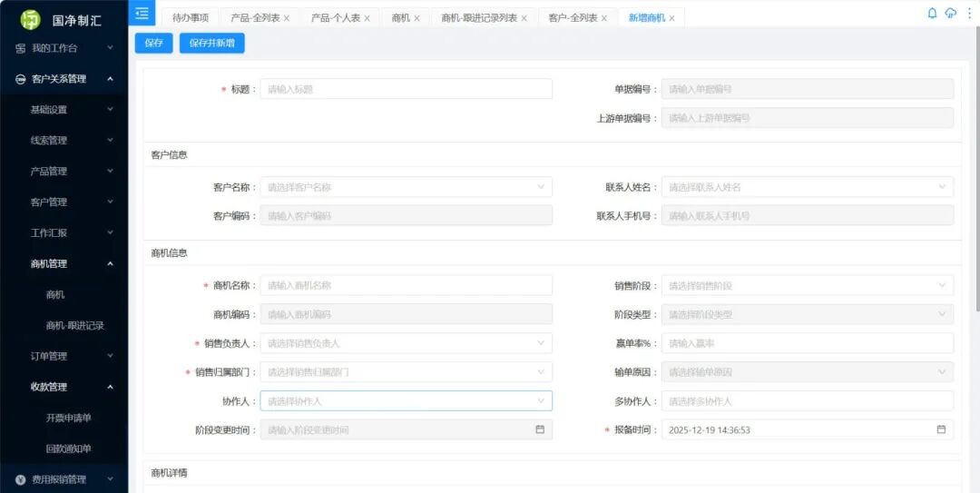This screenshot has width=980, height=493.
Task: Click the cloud download icon
Action: click(x=950, y=14)
